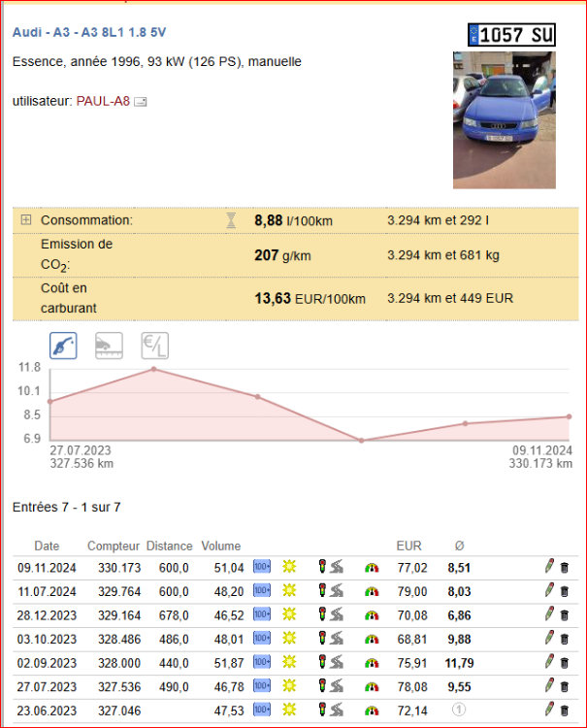Edit the 27.07.2023 entry with pencil
Screen dimensions: 587x728
(549, 685)
